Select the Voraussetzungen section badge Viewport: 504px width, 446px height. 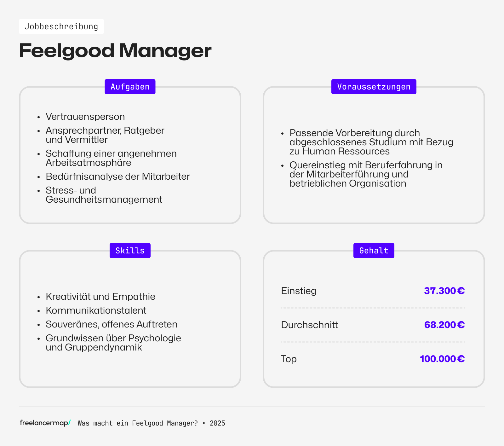[x=374, y=87]
